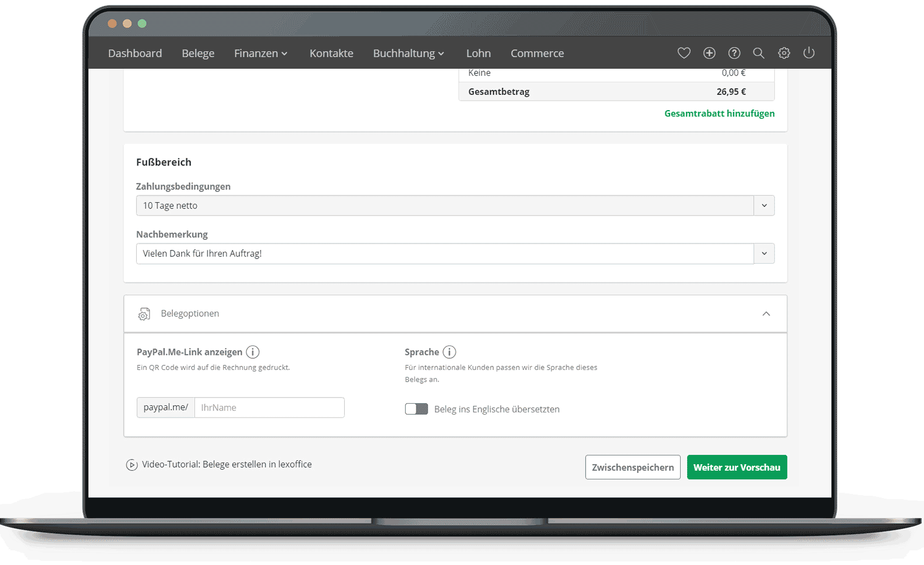Click the plus create-new icon

pyautogui.click(x=709, y=53)
